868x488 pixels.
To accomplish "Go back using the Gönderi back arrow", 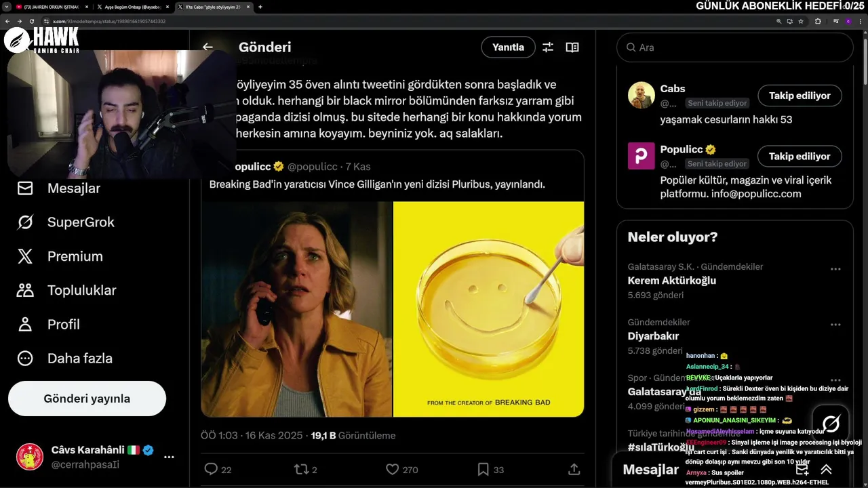I will [208, 47].
